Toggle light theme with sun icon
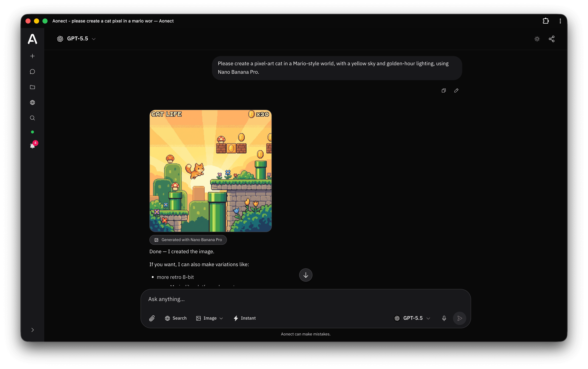588x369 pixels. coord(537,39)
